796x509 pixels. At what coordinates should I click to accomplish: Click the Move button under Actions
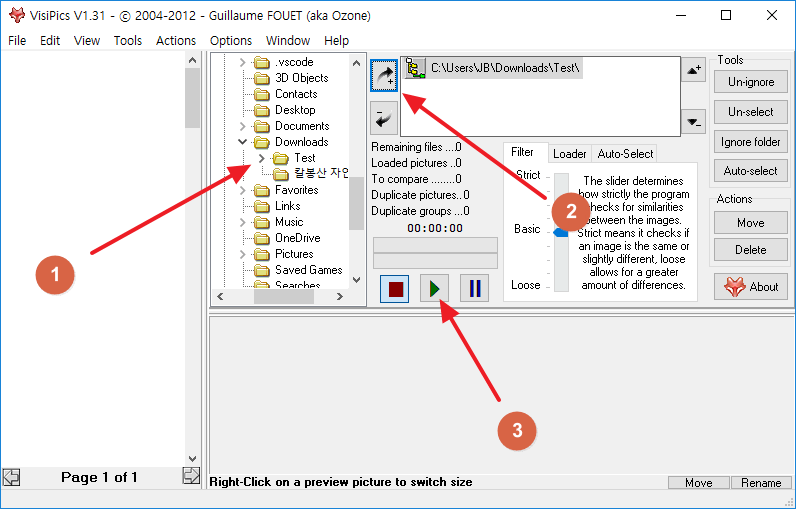pyautogui.click(x=751, y=223)
